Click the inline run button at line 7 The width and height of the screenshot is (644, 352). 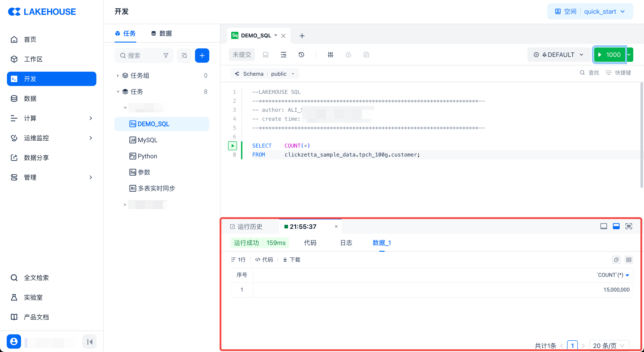pos(233,146)
